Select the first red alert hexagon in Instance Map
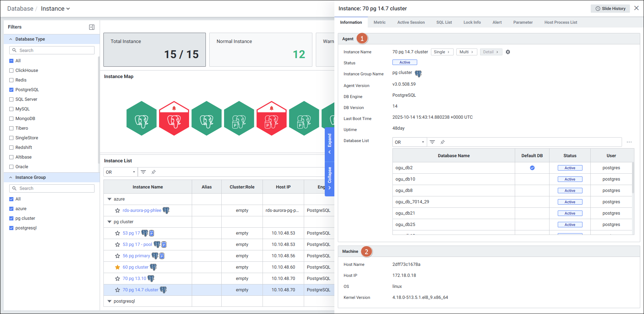 (174, 119)
